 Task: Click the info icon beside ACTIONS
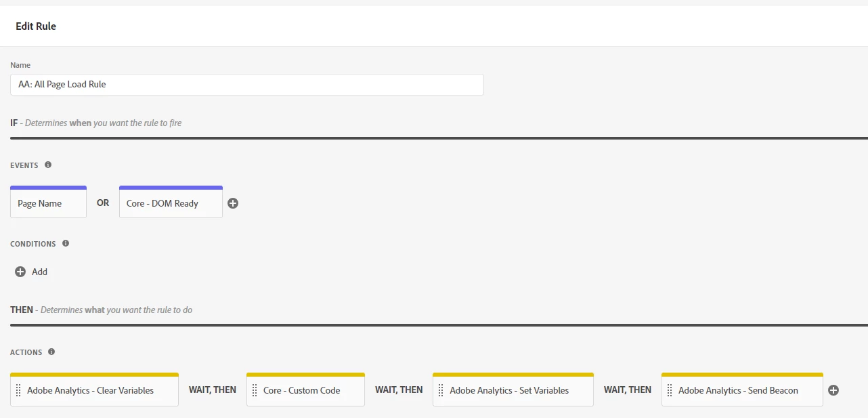click(x=51, y=352)
